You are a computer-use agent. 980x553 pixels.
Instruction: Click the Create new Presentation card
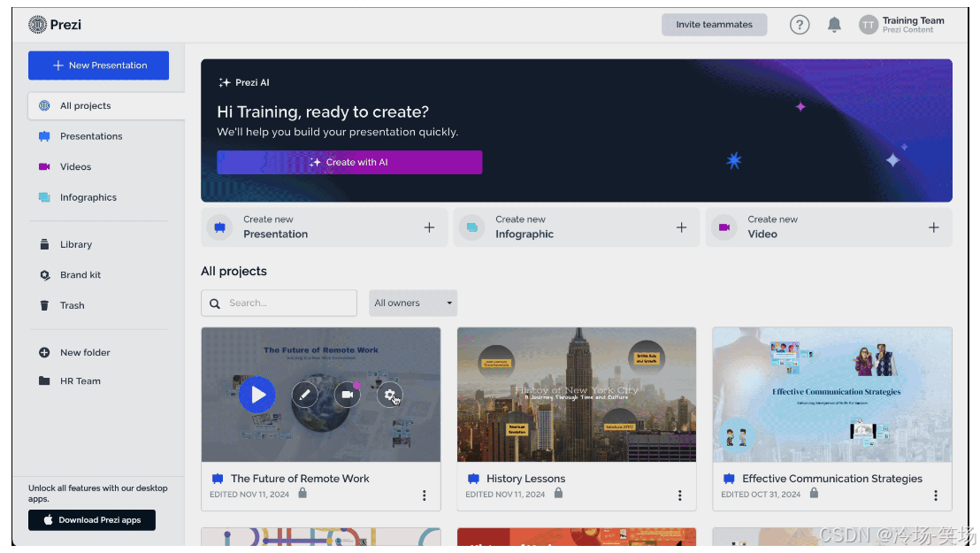coord(325,227)
